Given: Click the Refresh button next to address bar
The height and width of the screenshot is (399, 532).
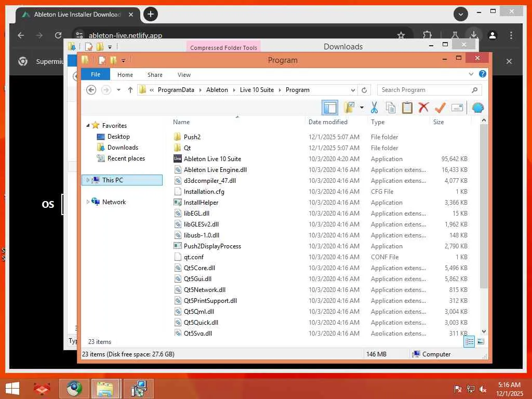Looking at the screenshot, I should click(x=364, y=90).
